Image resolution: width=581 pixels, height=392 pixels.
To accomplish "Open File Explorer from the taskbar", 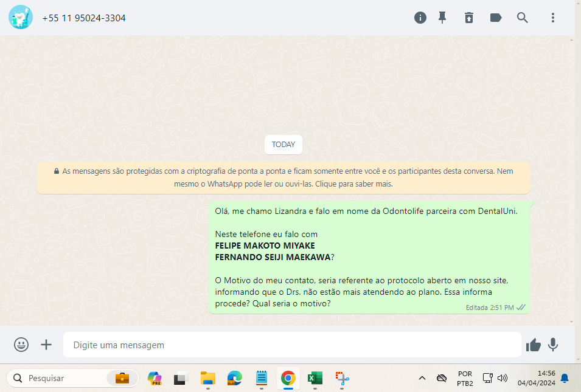I will click(208, 378).
